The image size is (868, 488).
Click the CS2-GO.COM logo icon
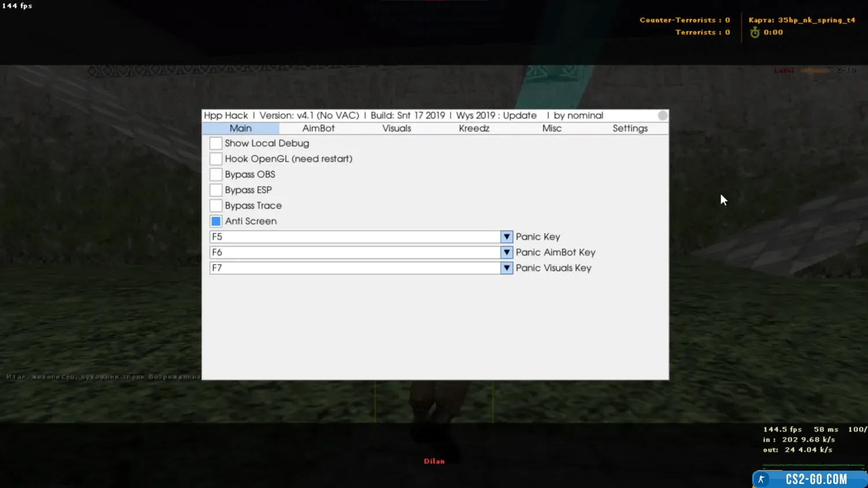pos(762,479)
